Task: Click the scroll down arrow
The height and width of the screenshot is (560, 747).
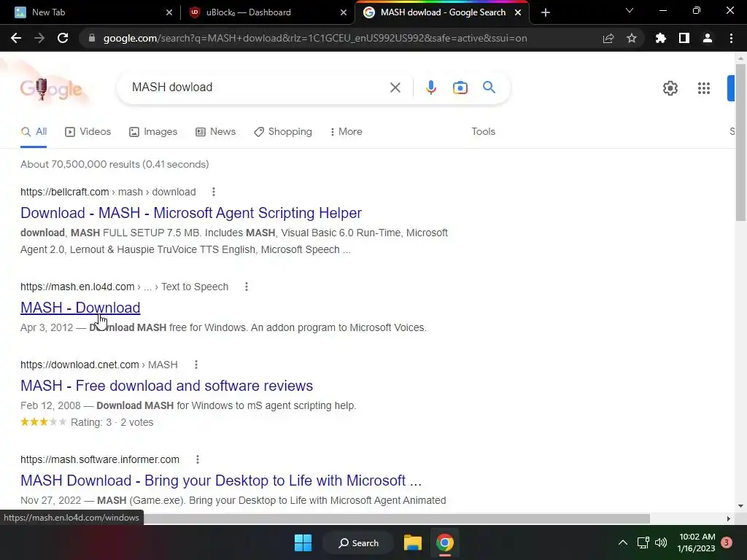Action: (740, 506)
